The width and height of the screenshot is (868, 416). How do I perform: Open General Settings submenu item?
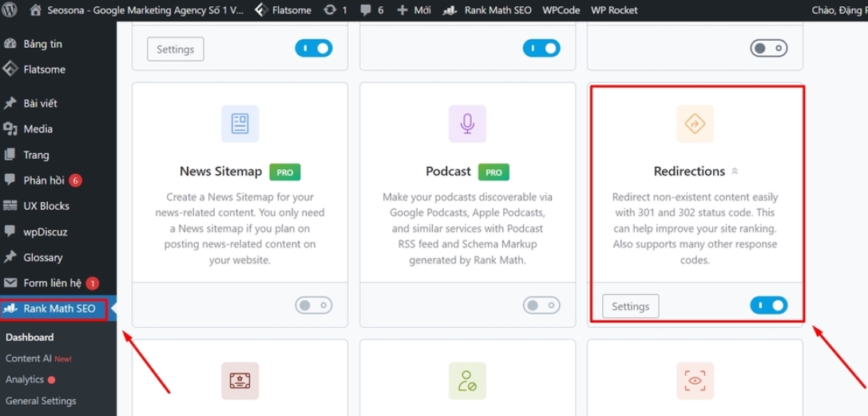click(41, 401)
